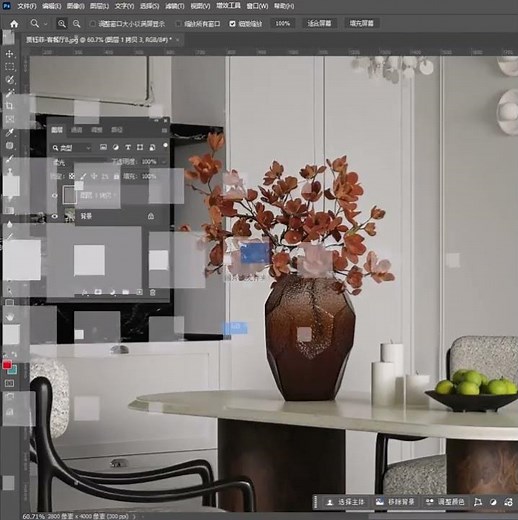Toggle lock image pixels brush icon

(x=83, y=176)
